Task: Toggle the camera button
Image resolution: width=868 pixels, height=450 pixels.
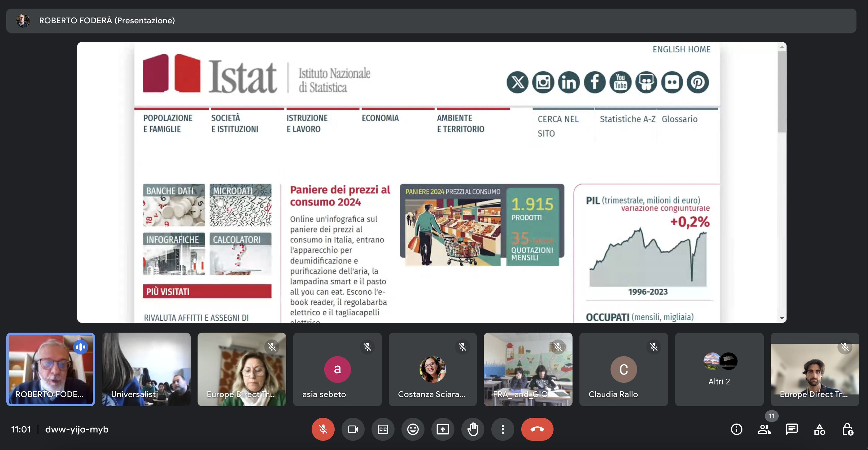Action: click(353, 429)
